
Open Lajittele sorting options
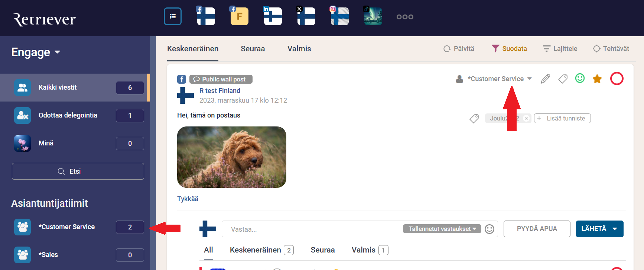[560, 49]
